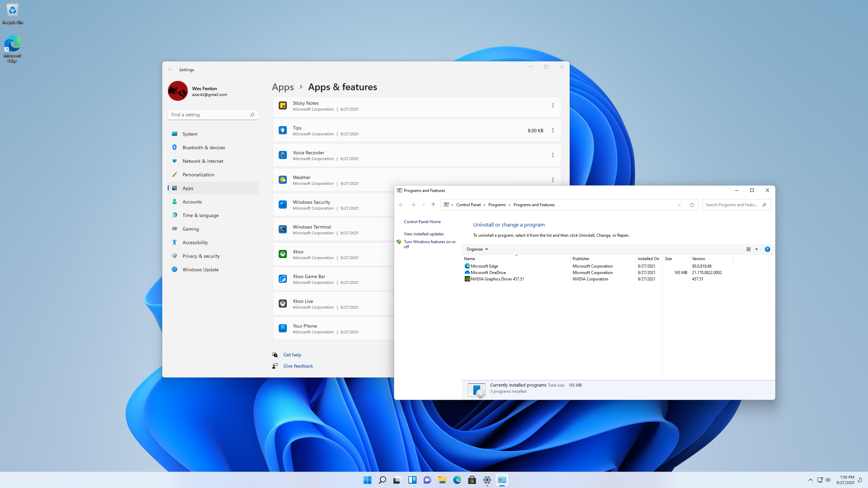Click the refresh icon in Programs and Features

pyautogui.click(x=691, y=205)
